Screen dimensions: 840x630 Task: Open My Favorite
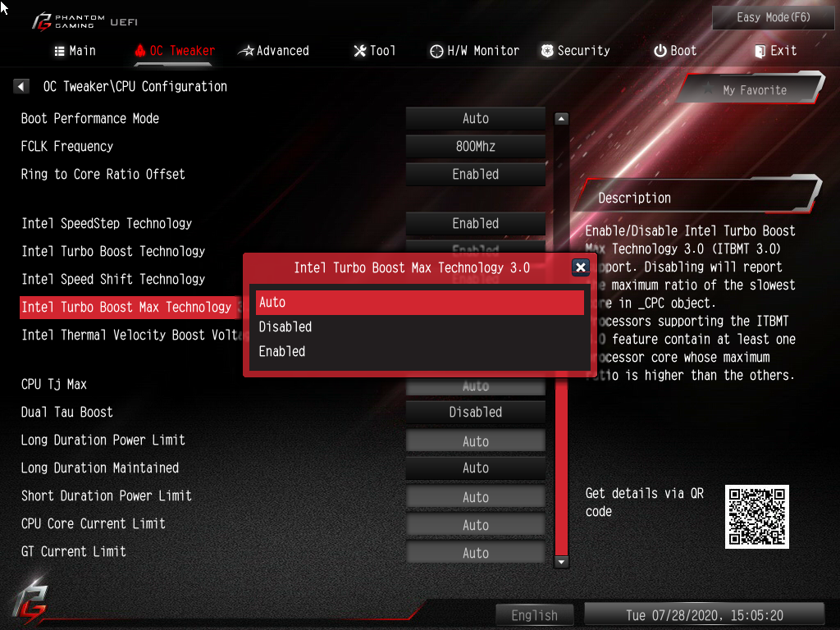(751, 89)
